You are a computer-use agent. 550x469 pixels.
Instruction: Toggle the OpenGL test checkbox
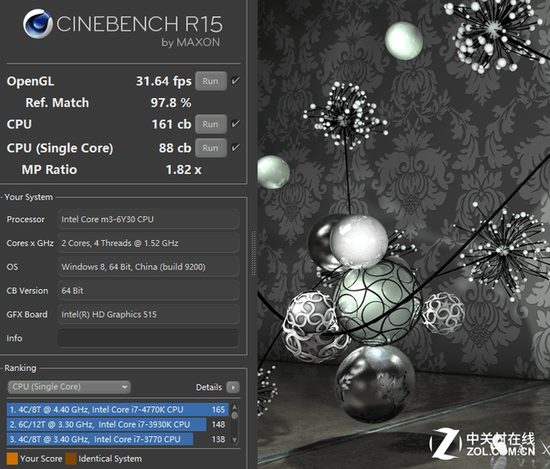pyautogui.click(x=235, y=81)
